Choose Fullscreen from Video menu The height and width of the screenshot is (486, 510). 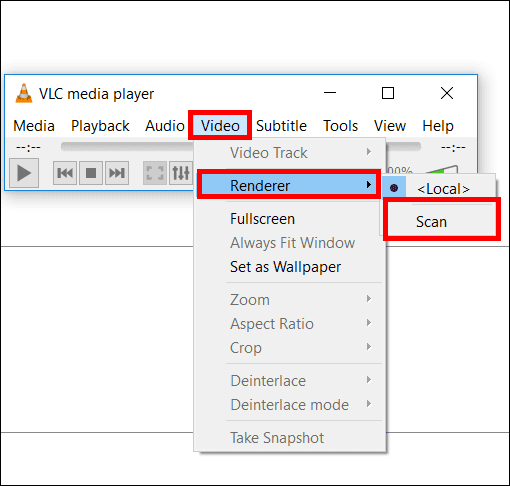tap(289, 219)
